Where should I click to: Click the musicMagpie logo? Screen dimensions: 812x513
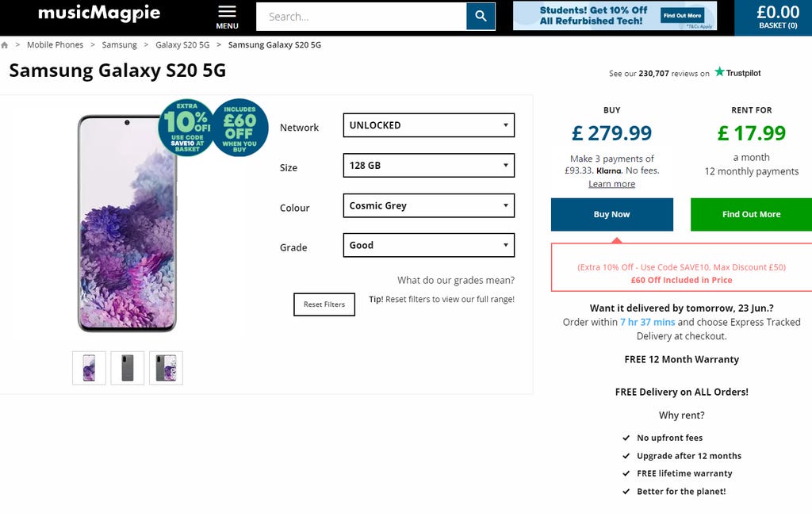coord(99,13)
